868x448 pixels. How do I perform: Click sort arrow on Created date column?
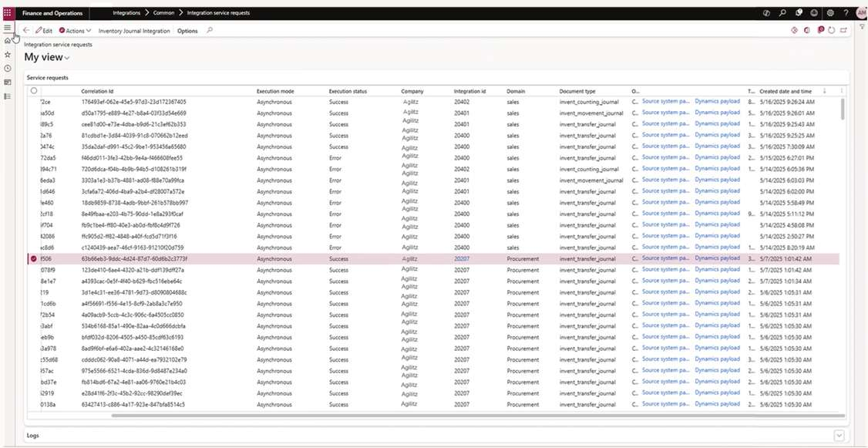[x=825, y=91]
